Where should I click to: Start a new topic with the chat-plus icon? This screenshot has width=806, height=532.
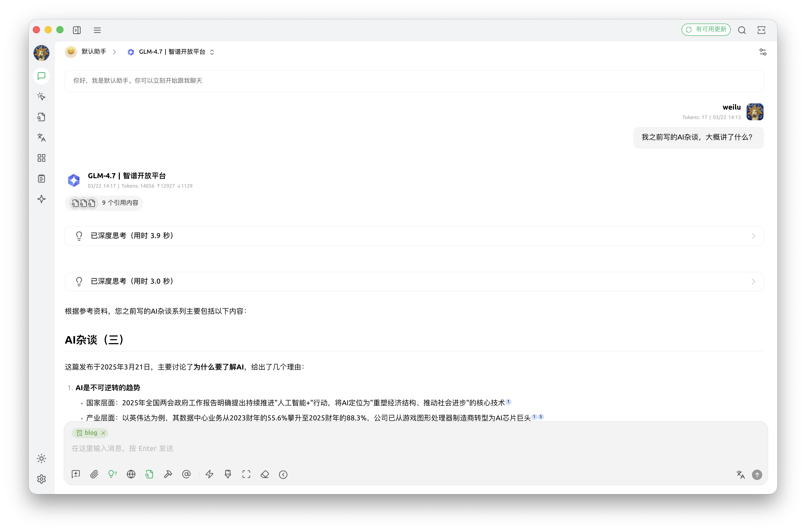pyautogui.click(x=76, y=474)
